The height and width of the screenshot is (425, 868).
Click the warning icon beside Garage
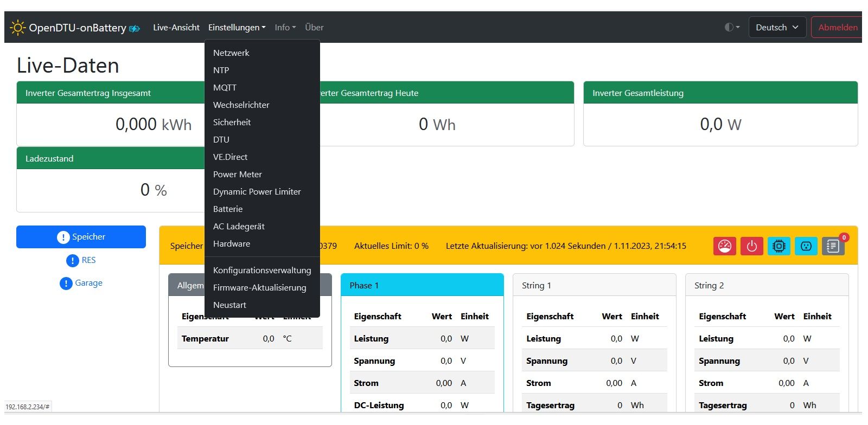[66, 284]
